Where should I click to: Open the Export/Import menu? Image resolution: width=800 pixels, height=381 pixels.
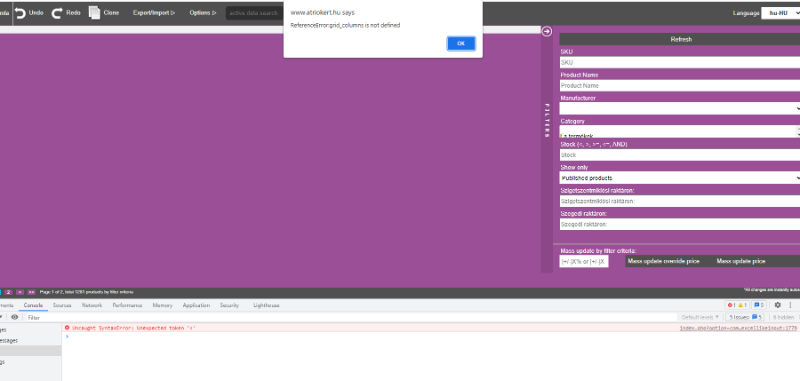[154, 13]
